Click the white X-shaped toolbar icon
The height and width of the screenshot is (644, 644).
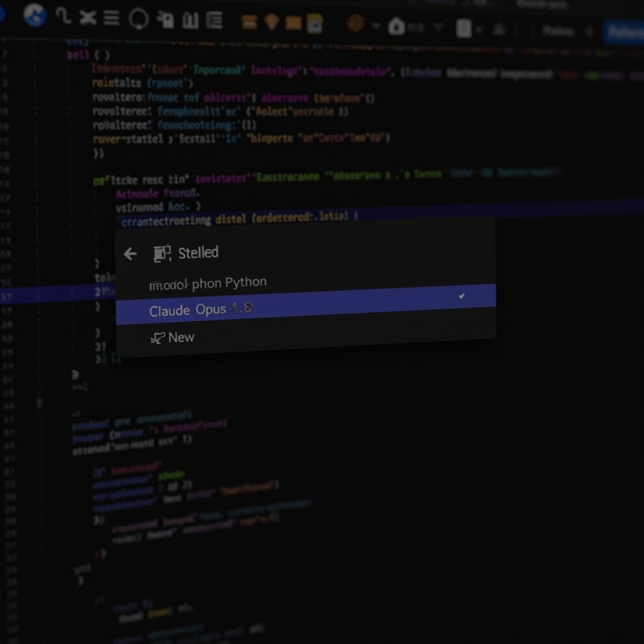88,18
